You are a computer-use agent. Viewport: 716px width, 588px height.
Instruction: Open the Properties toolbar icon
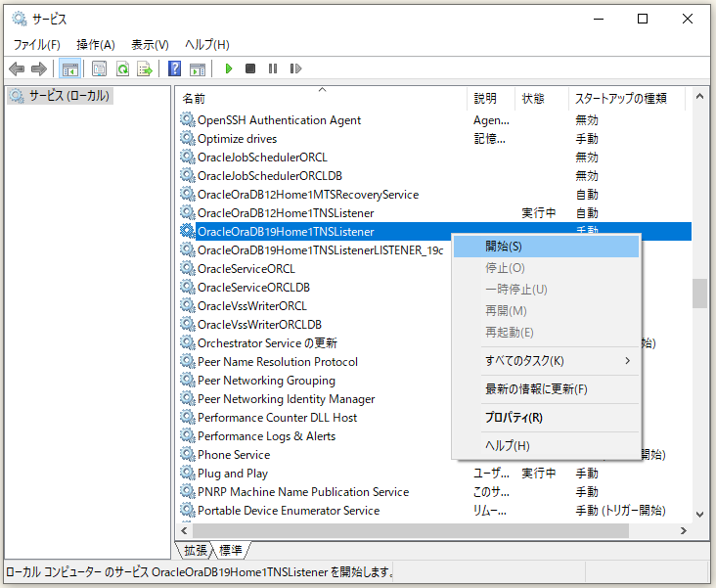point(99,69)
